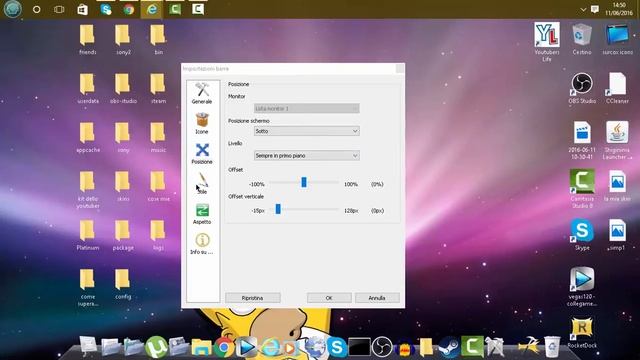Open Task View in the taskbar
The image size is (640, 360).
pos(59,9)
